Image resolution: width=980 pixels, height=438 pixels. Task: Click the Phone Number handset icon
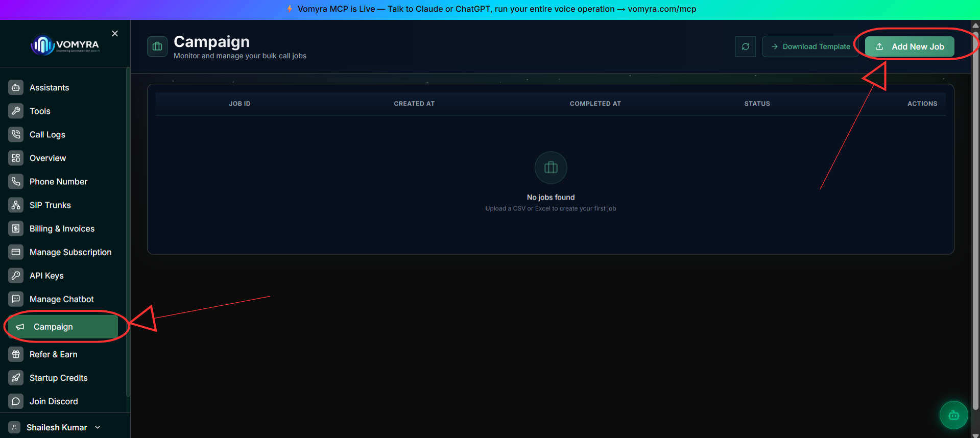click(x=16, y=182)
